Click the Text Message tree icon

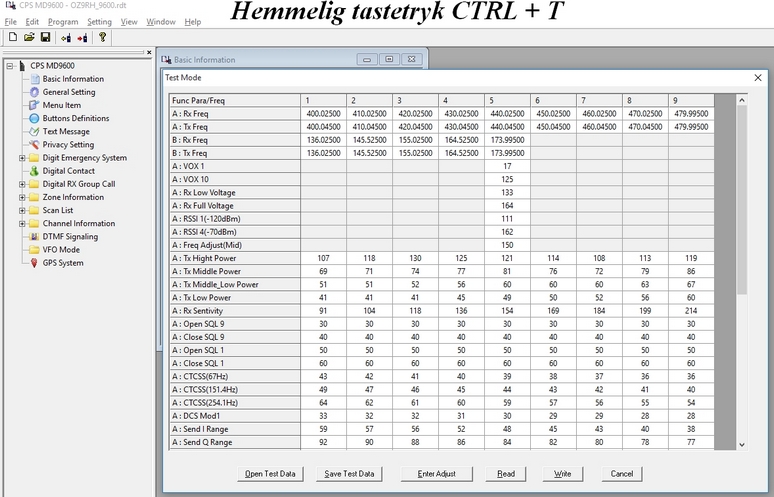tap(34, 131)
